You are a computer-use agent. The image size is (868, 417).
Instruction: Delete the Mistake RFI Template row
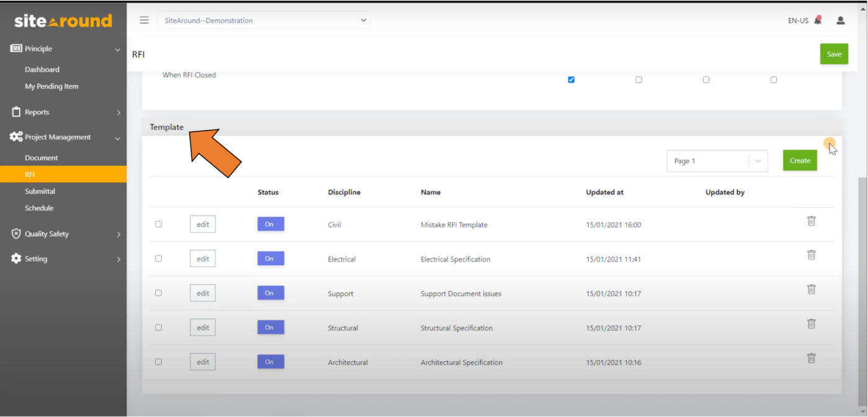pos(811,221)
